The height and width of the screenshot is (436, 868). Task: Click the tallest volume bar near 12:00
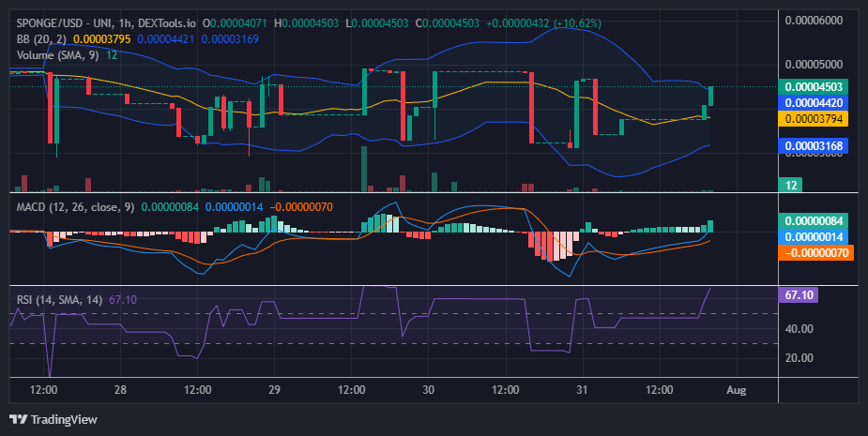click(x=364, y=169)
